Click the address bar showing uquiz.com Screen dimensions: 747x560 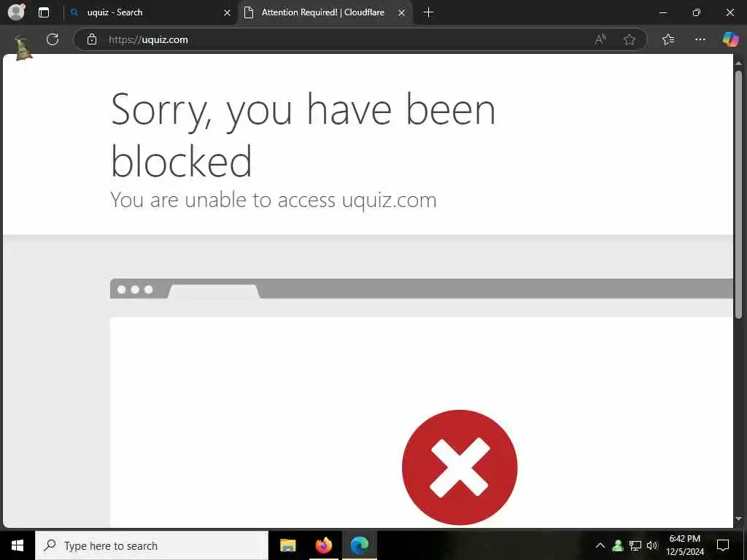333,39
